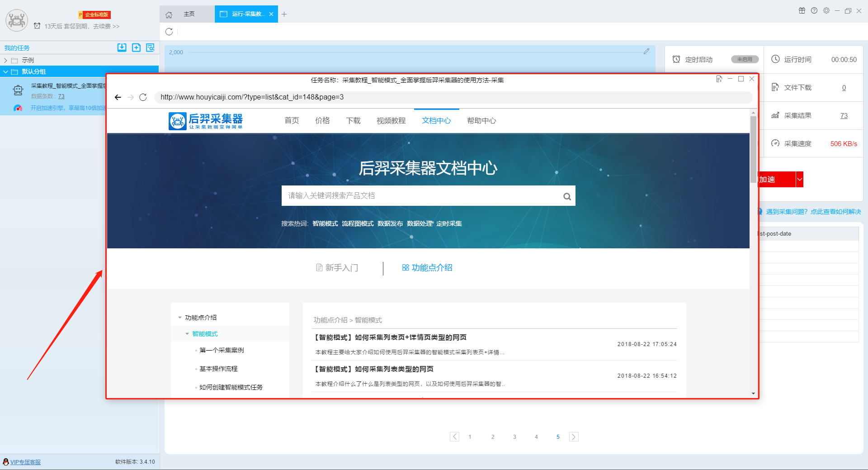
Task: Open 文档中心 in the website nav
Action: click(436, 121)
